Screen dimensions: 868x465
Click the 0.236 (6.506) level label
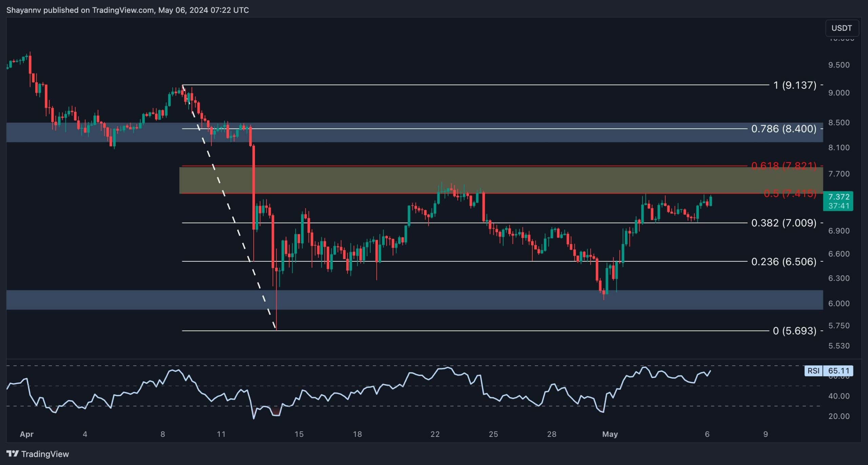(784, 262)
